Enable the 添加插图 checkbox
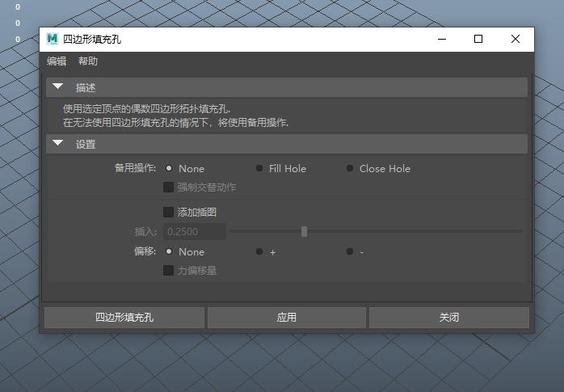The width and height of the screenshot is (564, 392). (169, 213)
